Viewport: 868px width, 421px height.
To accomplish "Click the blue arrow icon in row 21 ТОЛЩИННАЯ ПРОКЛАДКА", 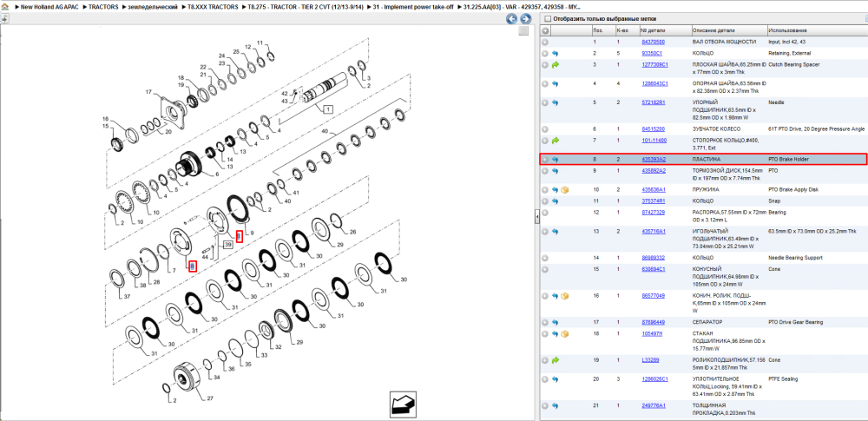I will pyautogui.click(x=556, y=406).
